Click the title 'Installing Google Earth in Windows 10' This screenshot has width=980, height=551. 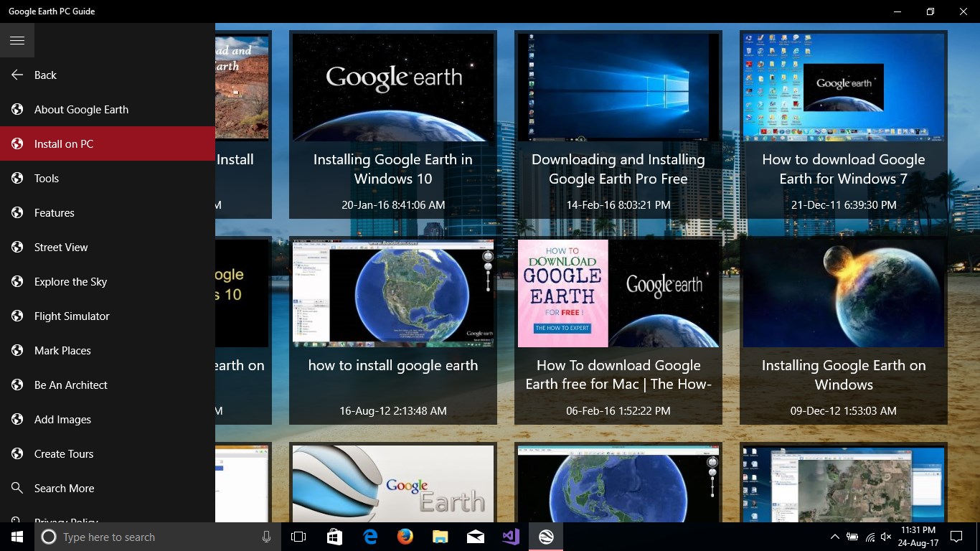393,169
